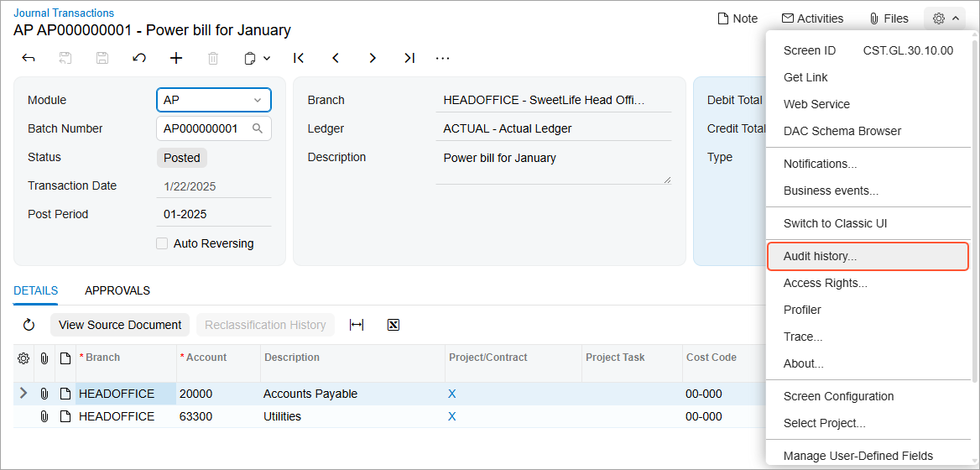This screenshot has height=470, width=980.
Task: Refresh the details grid
Action: (29, 325)
